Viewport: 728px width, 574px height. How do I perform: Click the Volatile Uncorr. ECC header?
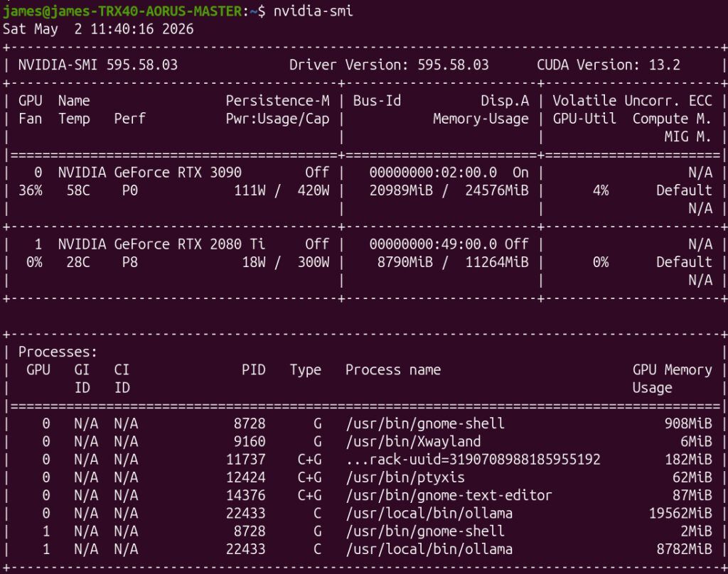tap(632, 101)
